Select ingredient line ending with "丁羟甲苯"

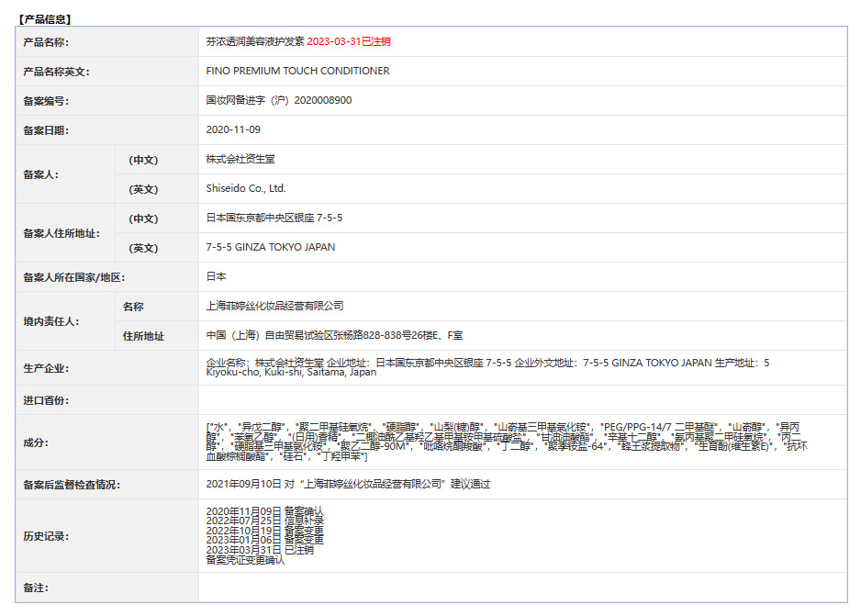286,456
